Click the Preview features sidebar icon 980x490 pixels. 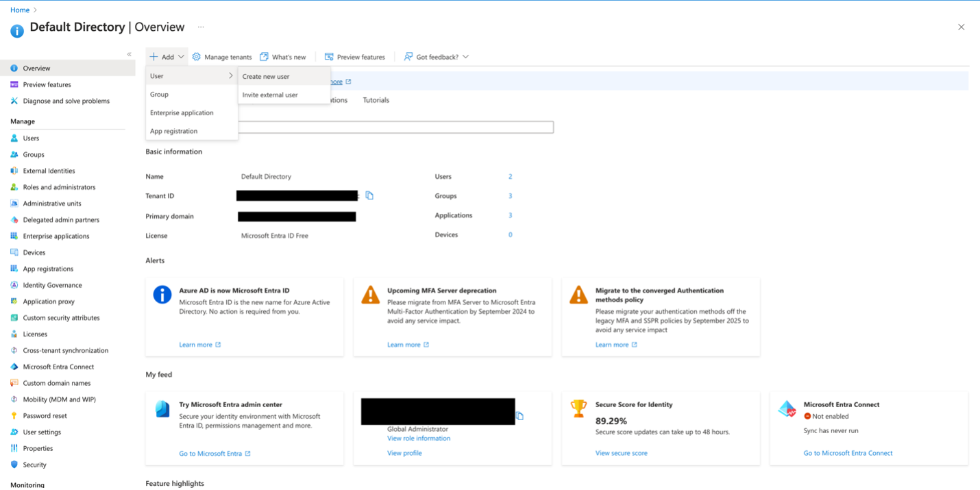[14, 84]
